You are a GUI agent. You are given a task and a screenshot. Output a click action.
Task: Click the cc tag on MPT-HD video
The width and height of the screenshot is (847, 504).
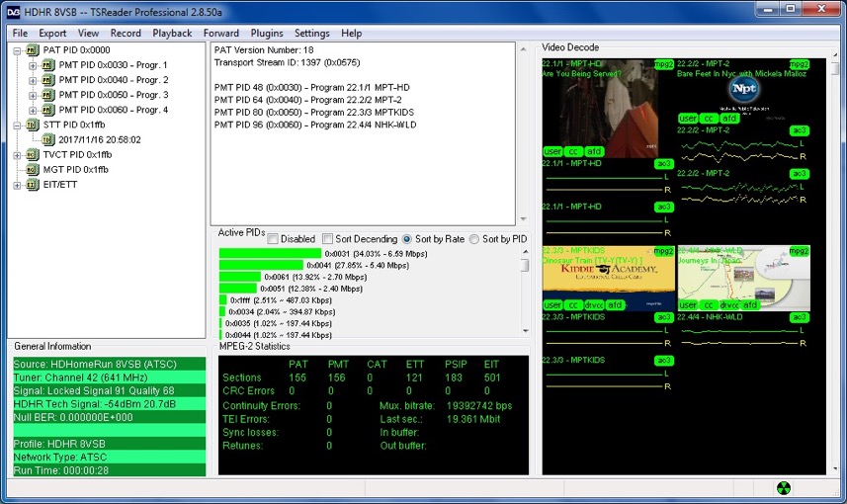point(573,152)
